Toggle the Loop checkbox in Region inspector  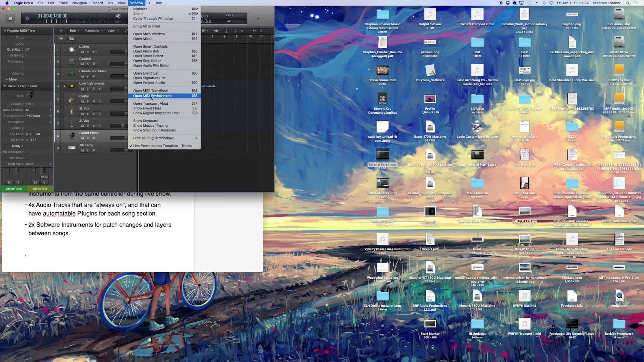click(27, 43)
